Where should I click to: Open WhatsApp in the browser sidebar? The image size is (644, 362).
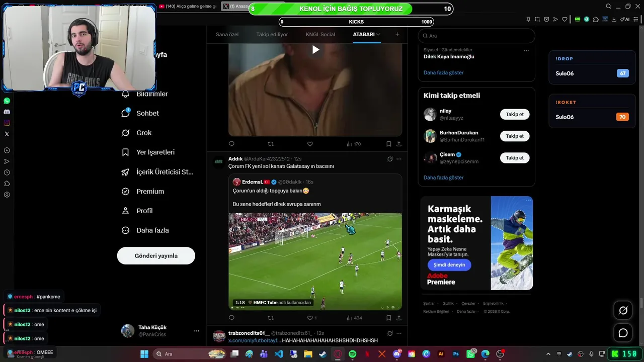pyautogui.click(x=7, y=101)
